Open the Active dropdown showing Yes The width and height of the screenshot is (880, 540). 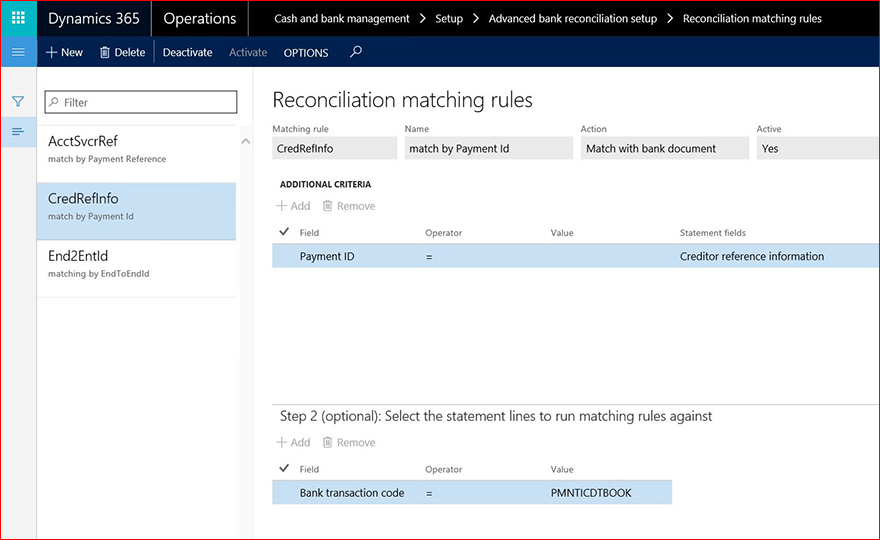(818, 148)
